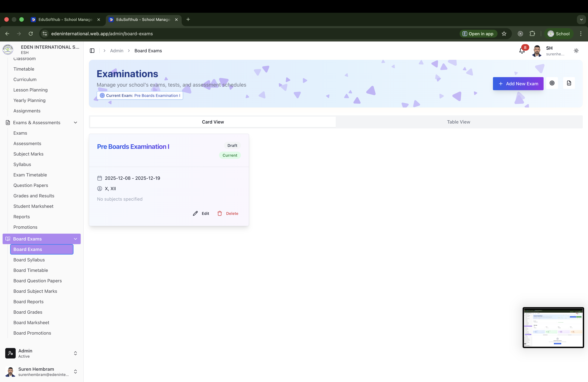Switch the exam list to Table View

click(458, 122)
